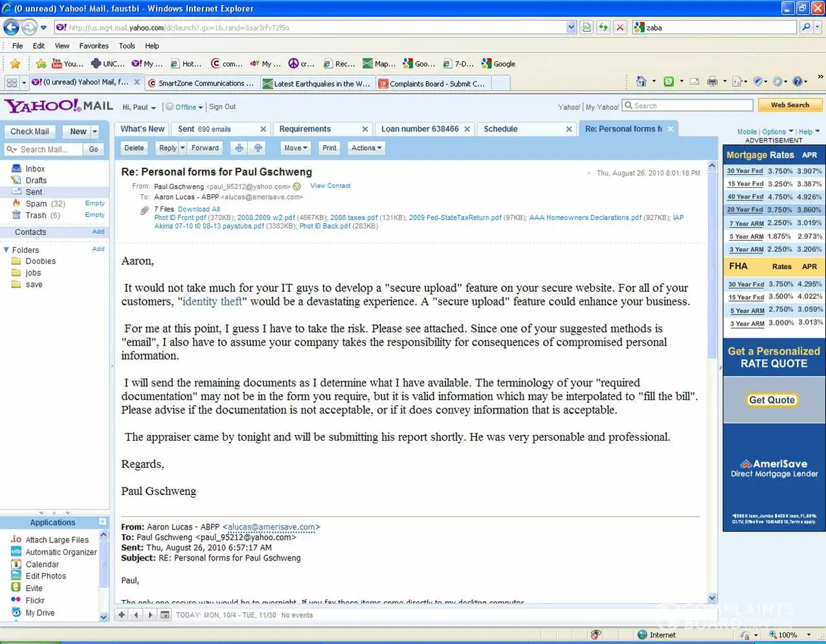Click previous arrow in the calendar bar
826x644 pixels.
[x=136, y=615]
